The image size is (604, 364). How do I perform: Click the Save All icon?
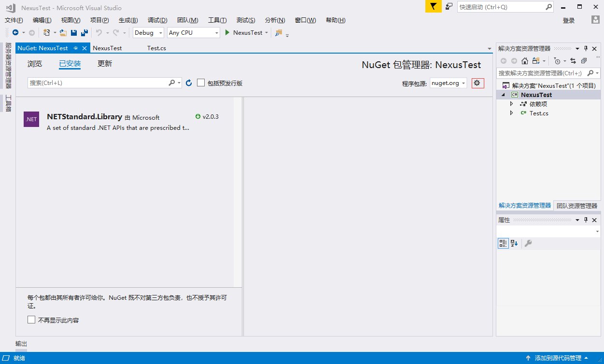(x=84, y=32)
